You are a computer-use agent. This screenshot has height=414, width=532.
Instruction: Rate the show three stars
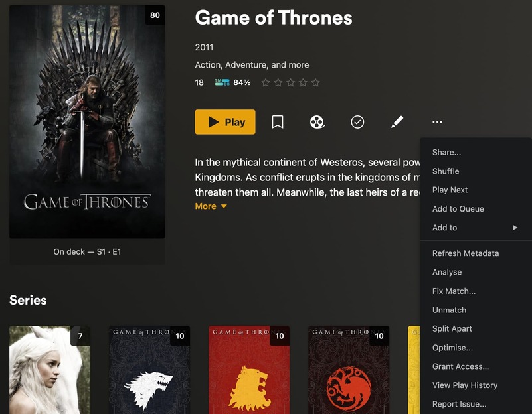[x=290, y=82]
